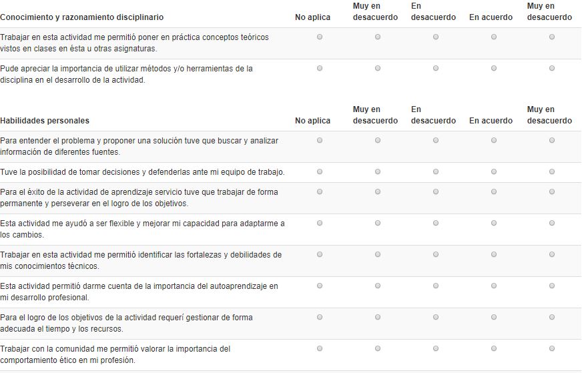Pick last column option for tomar decisiones row
Image resolution: width=588 pixels, height=373 pixels.
[x=552, y=171]
